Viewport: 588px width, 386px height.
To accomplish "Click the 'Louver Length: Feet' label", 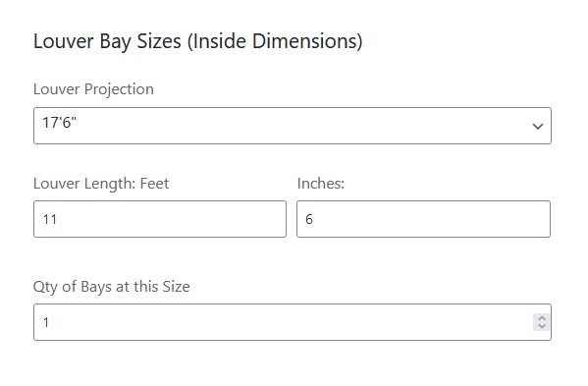I will pyautogui.click(x=101, y=184).
